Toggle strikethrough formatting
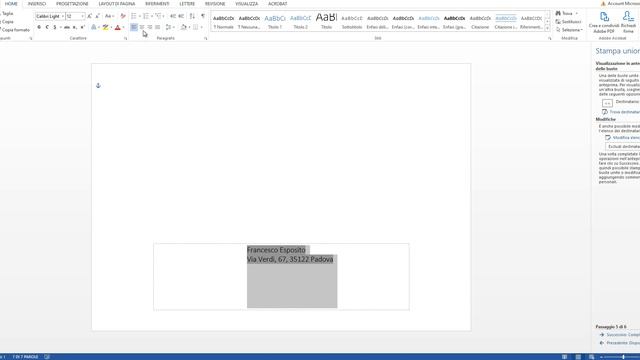 [x=67, y=27]
